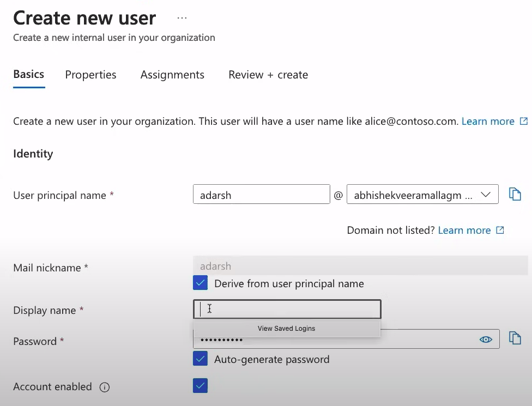532x406 pixels.
Task: Click the Learn more link at the top
Action: click(x=488, y=121)
